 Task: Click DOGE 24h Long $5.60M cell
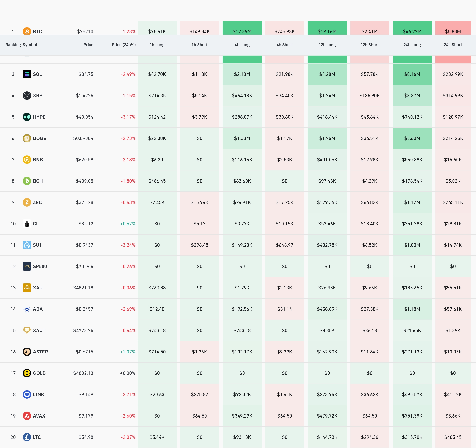(x=412, y=138)
